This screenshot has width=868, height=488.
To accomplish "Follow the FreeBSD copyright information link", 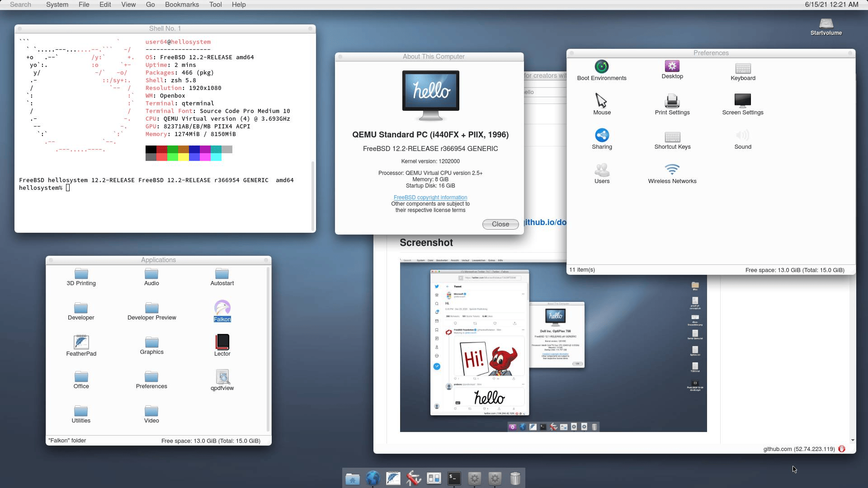I will pos(430,197).
